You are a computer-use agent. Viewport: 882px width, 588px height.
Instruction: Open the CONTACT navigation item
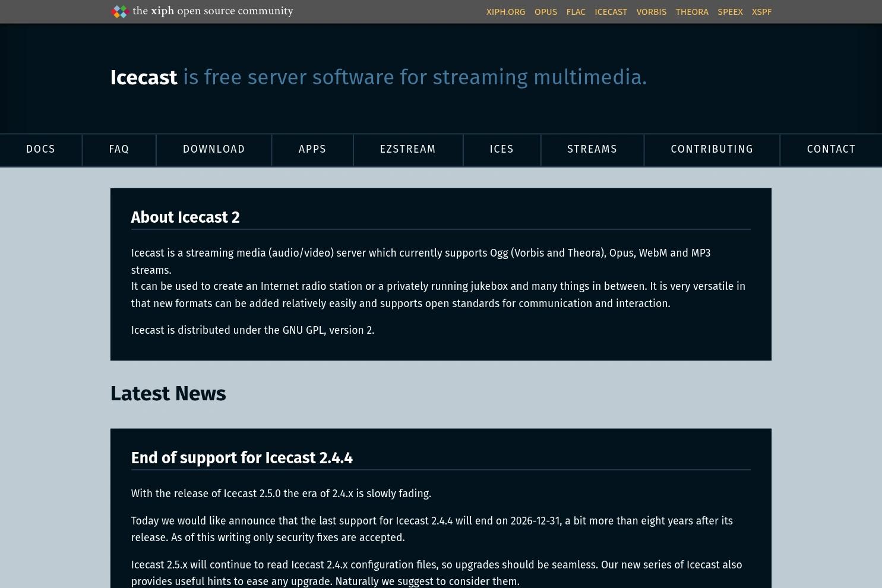pos(831,150)
